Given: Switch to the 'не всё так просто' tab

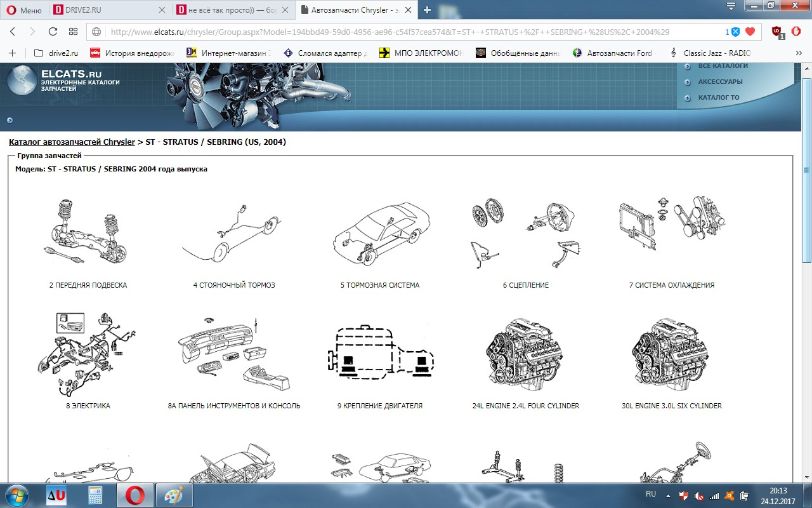Looking at the screenshot, I should (x=233, y=10).
